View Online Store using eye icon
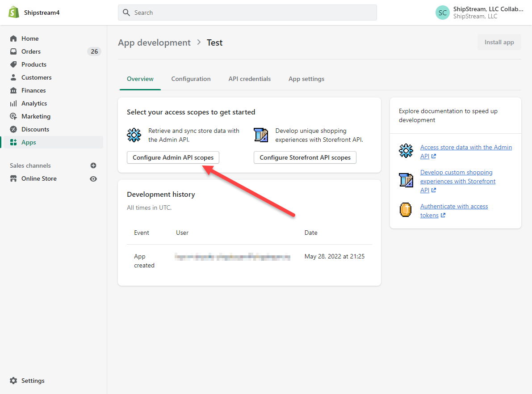 (93, 179)
